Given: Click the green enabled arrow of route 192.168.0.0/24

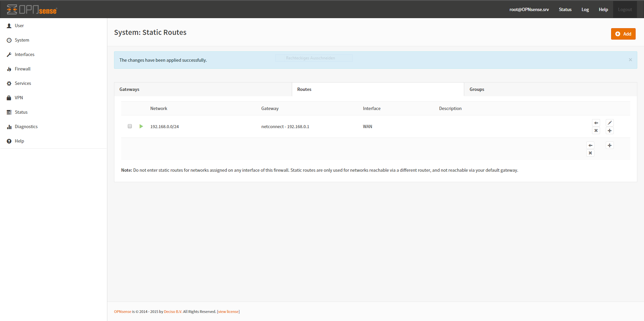Looking at the screenshot, I should pos(141,126).
